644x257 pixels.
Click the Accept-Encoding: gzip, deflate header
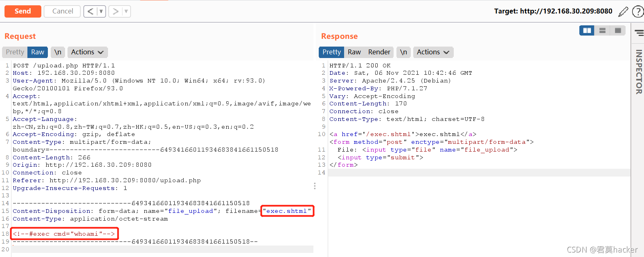pyautogui.click(x=74, y=134)
